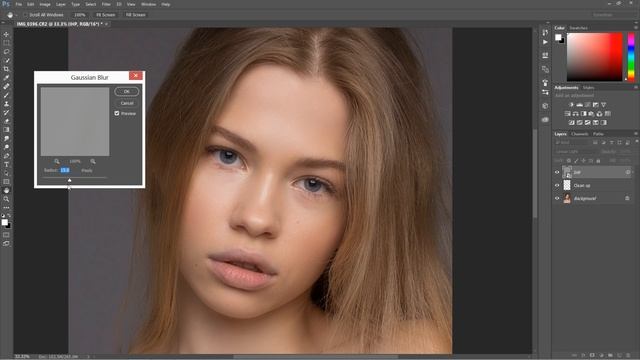Hide the Clean up layer
640x360 pixels.
(557, 185)
